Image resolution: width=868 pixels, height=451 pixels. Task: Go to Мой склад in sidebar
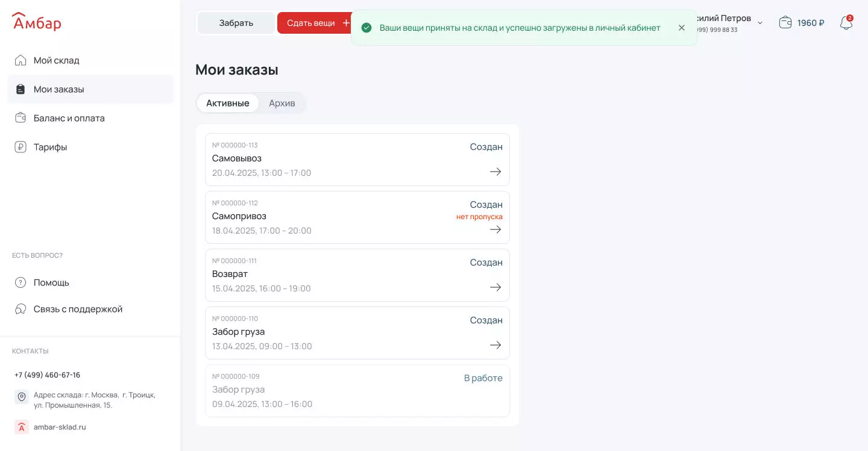[90, 60]
